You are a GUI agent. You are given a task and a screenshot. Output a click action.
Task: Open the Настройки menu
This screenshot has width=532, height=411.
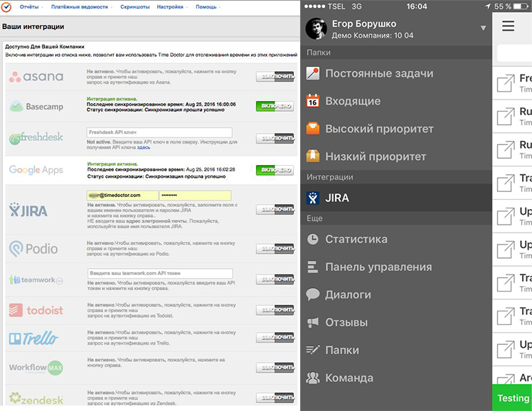pyautogui.click(x=171, y=7)
